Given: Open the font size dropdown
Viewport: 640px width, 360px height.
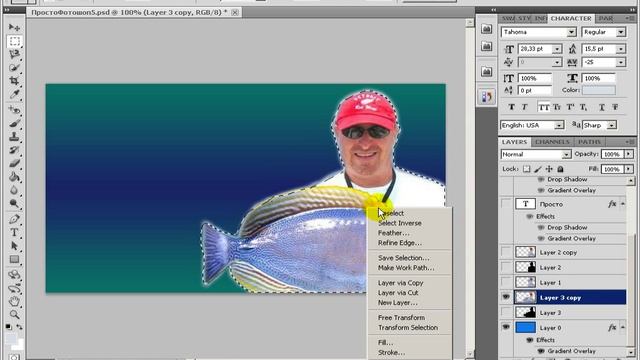Looking at the screenshot, I should click(x=557, y=49).
